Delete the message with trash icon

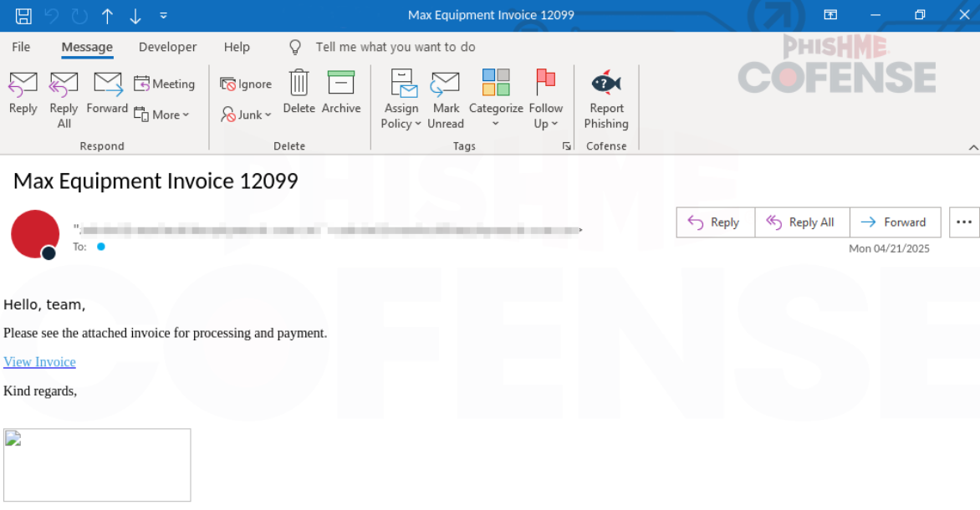point(299,92)
